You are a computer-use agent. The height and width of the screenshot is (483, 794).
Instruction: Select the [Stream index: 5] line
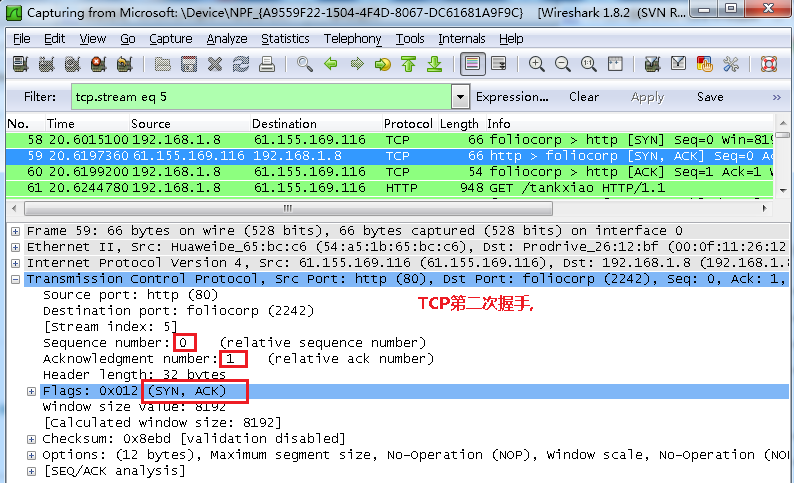point(110,327)
